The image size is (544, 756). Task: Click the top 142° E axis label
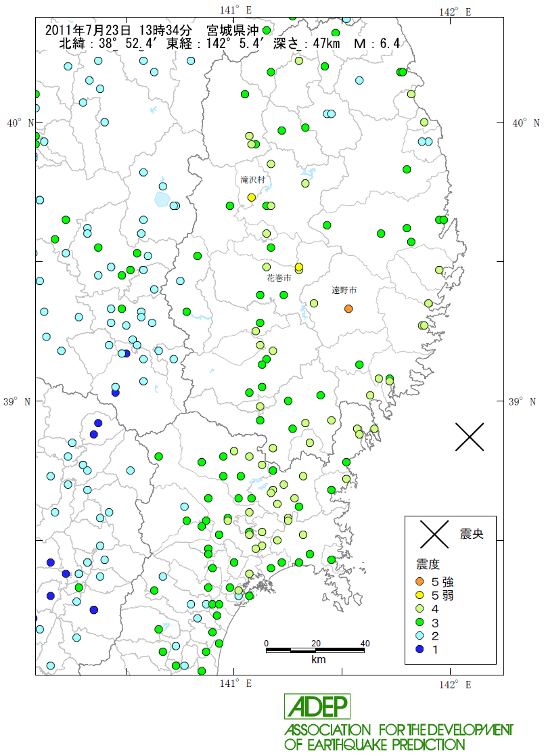(455, 12)
